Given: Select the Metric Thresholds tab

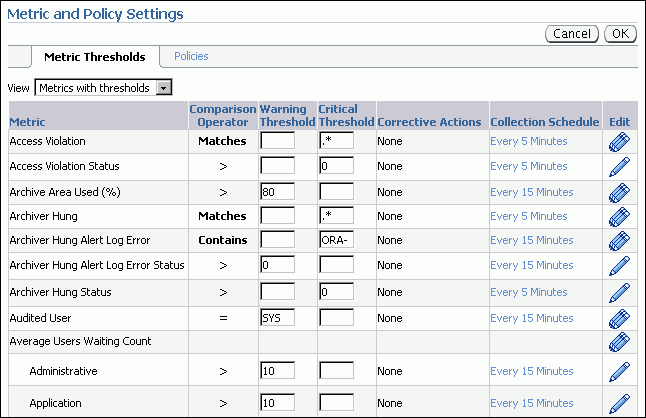Looking at the screenshot, I should pos(95,57).
